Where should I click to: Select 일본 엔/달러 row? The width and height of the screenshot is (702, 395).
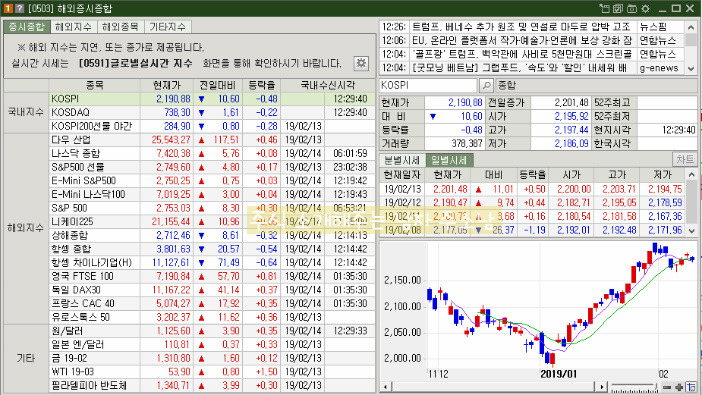tap(212, 344)
